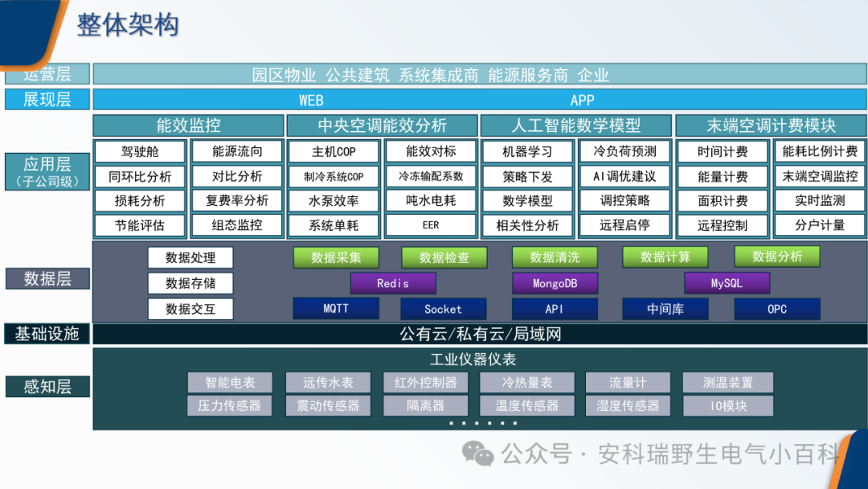Screen dimensions: 868x489
Task: Select the 相关性分析 box
Action: coord(527,225)
